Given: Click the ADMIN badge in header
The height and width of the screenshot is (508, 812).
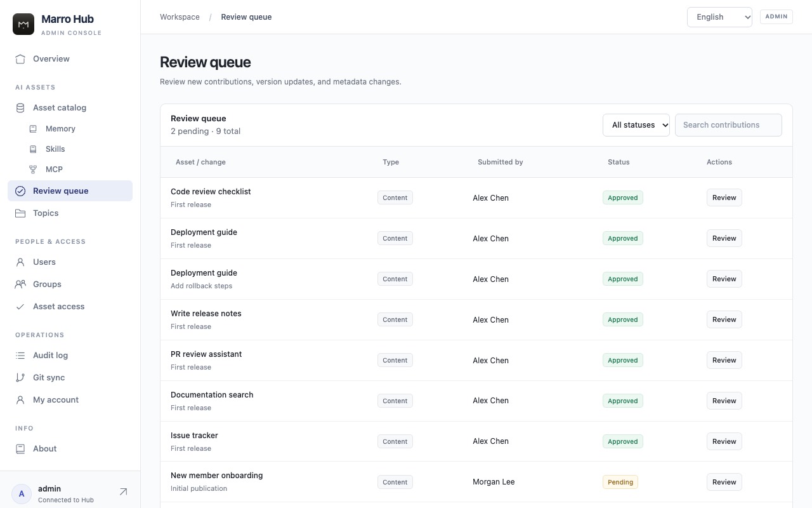Looking at the screenshot, I should tap(776, 17).
